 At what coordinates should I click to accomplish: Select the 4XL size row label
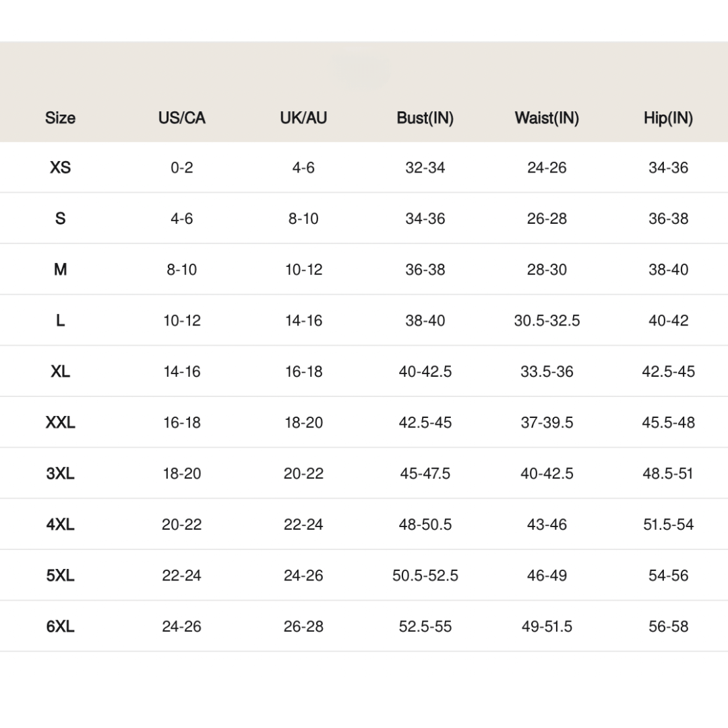[60, 524]
